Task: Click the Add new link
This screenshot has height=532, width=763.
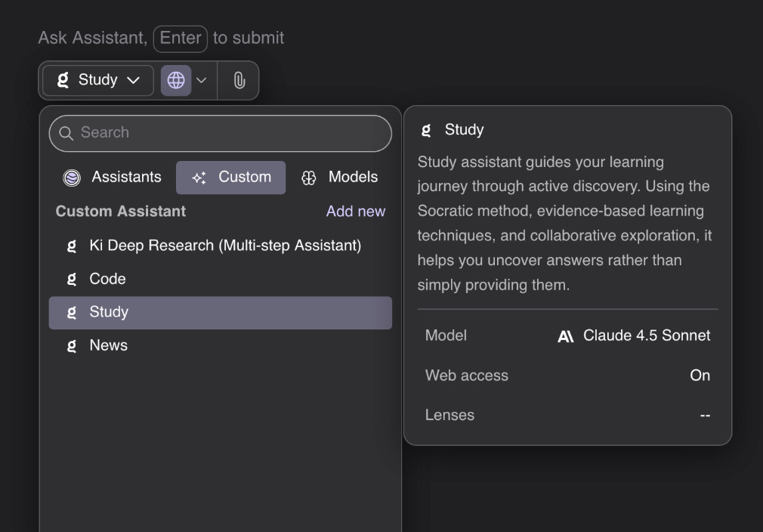Action: pyautogui.click(x=355, y=211)
